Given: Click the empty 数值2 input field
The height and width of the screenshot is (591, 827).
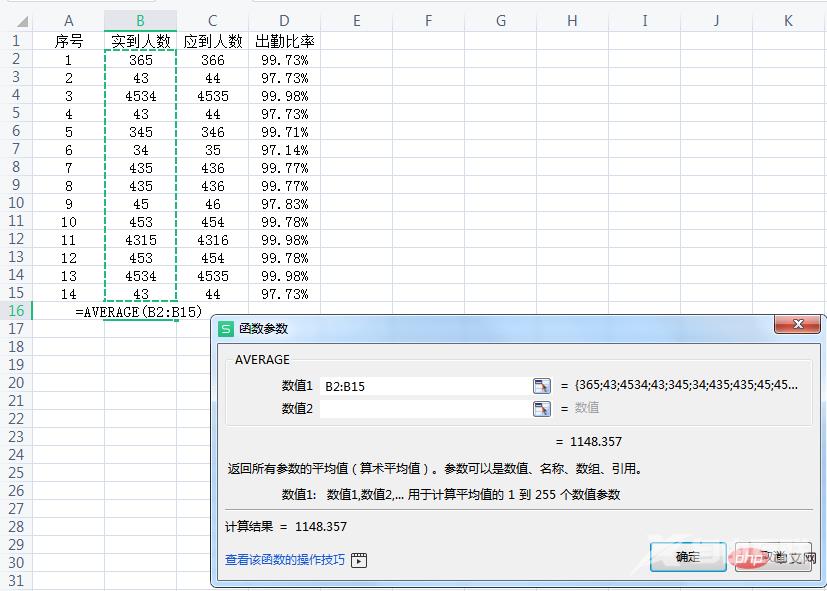Looking at the screenshot, I should click(425, 408).
